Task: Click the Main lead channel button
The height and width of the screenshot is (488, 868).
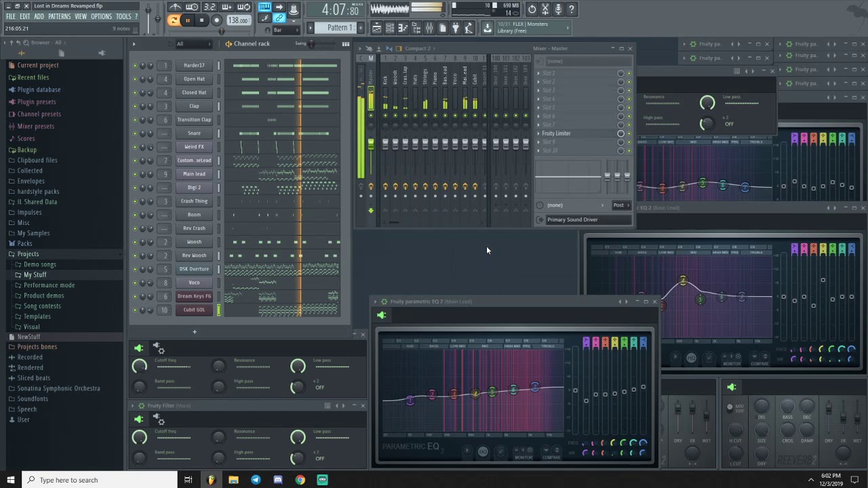Action: click(x=194, y=174)
